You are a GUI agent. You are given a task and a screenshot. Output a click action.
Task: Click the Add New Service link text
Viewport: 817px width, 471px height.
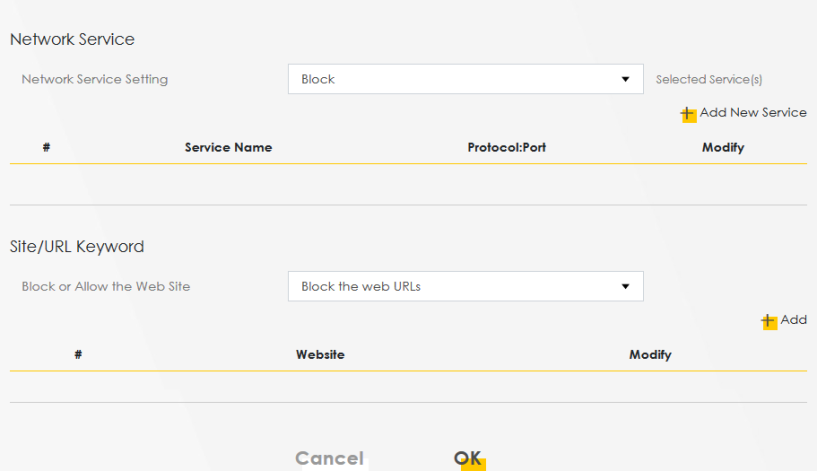tap(752, 113)
